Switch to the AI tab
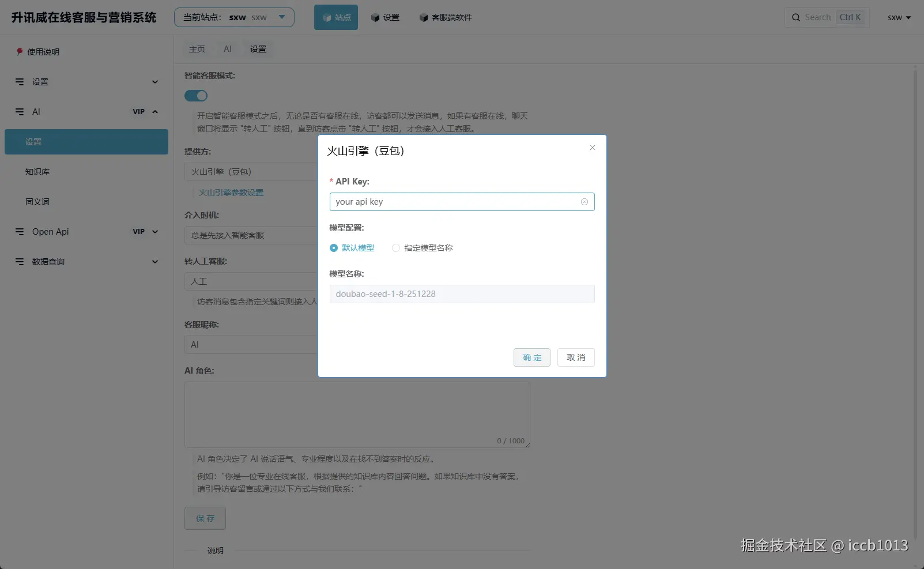 point(228,49)
